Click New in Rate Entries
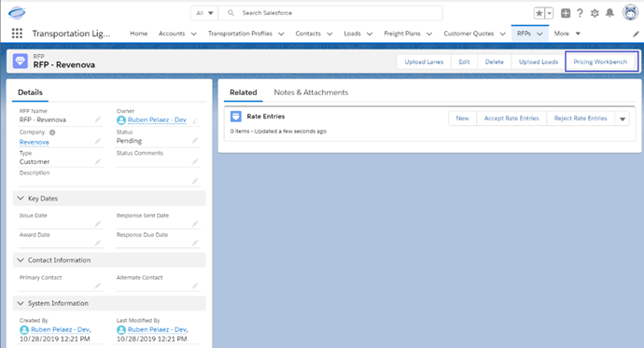The width and height of the screenshot is (644, 348). (x=462, y=118)
